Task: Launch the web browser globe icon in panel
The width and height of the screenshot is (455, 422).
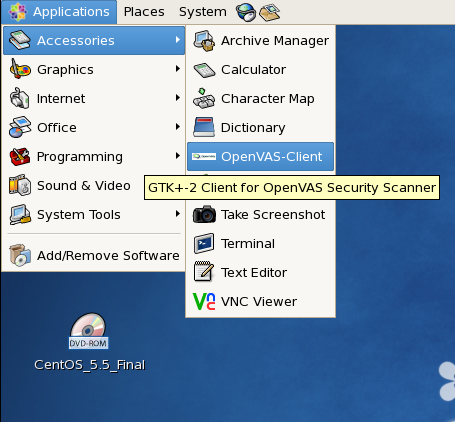Action: tap(246, 12)
